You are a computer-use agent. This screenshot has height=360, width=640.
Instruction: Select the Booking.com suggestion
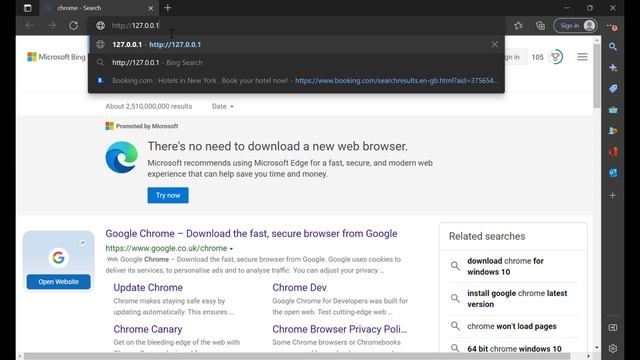296,80
